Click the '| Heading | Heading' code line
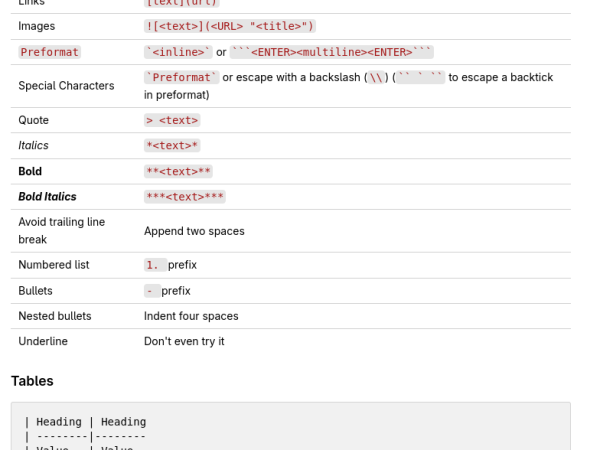 [85, 422]
